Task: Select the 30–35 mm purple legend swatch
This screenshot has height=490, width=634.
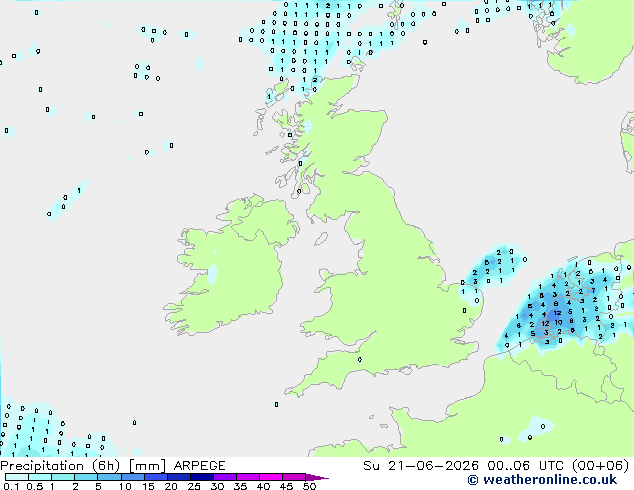Action: (225, 477)
